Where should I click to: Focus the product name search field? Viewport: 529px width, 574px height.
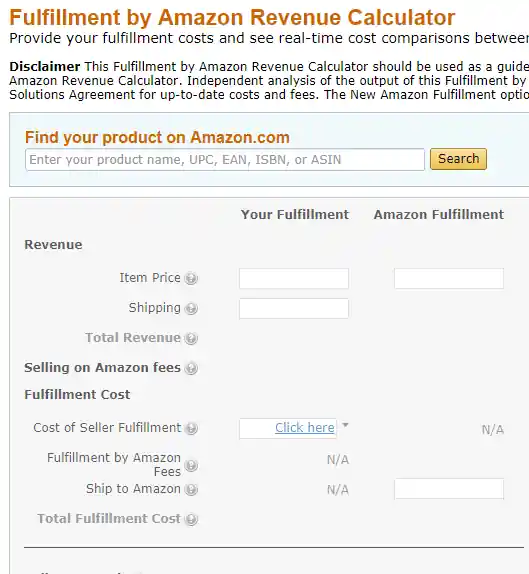tap(225, 160)
